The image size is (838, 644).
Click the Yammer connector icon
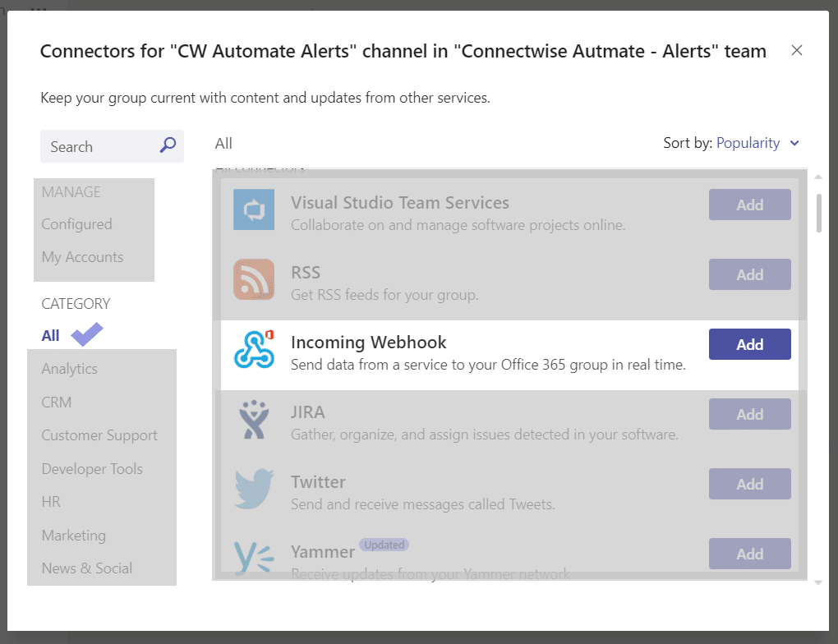(254, 559)
